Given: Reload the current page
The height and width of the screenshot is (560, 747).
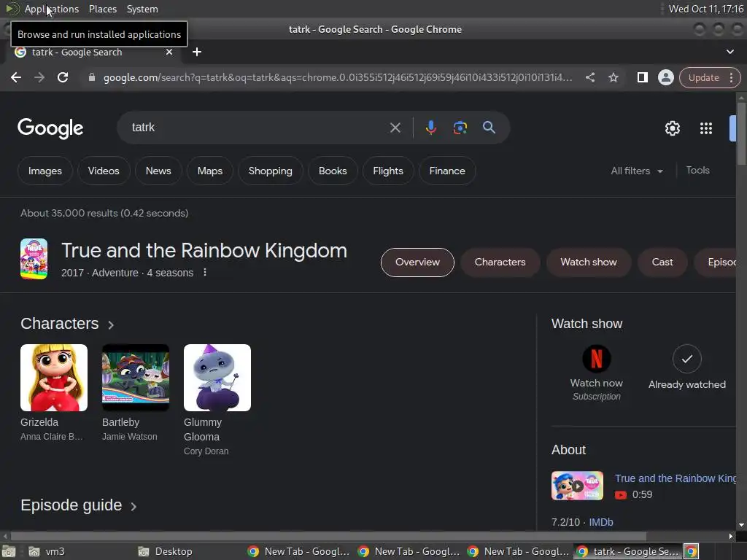Looking at the screenshot, I should tap(63, 77).
